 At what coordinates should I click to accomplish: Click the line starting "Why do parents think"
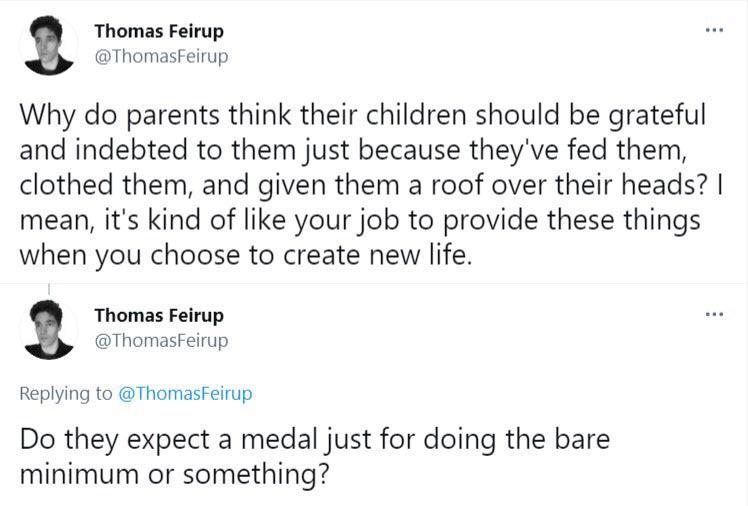point(362,114)
